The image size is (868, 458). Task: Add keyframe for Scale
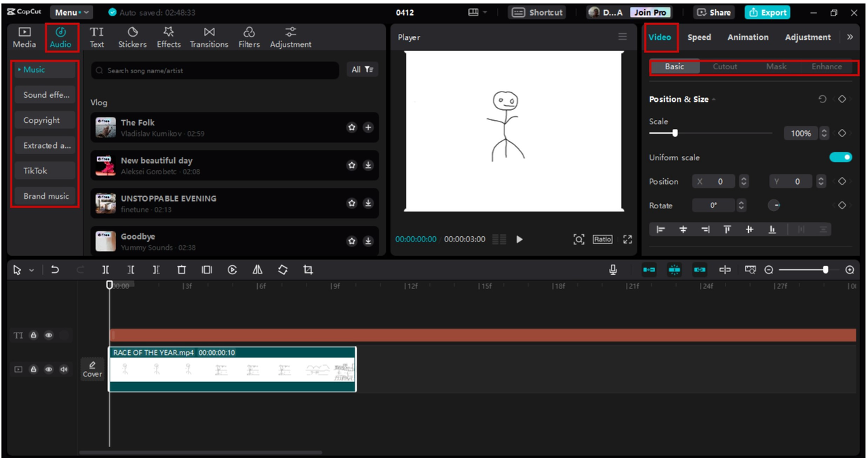(x=842, y=134)
